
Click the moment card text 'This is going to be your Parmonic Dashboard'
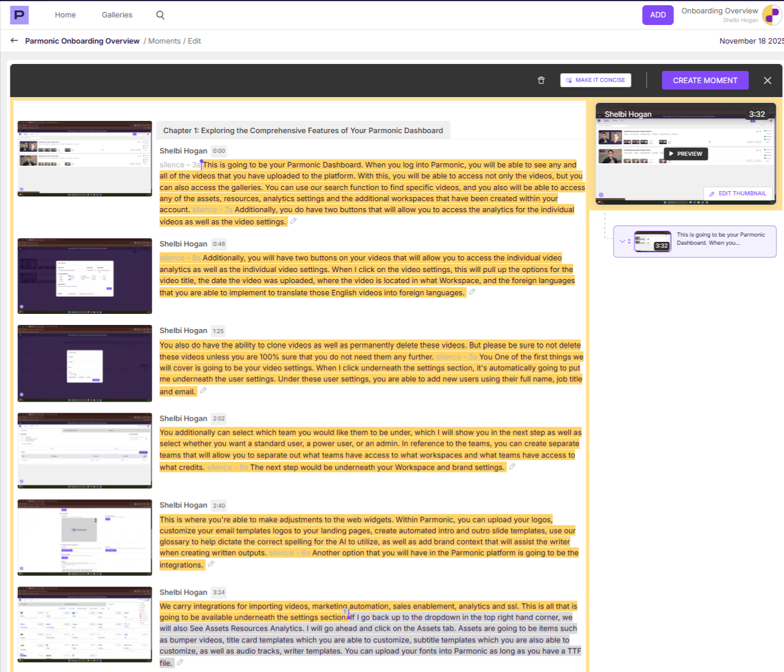click(x=721, y=239)
